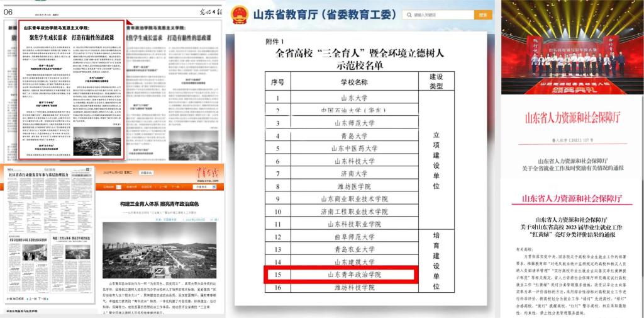
Task: Open the edition dropdown in the orange navigation bar
Action: 204,187
